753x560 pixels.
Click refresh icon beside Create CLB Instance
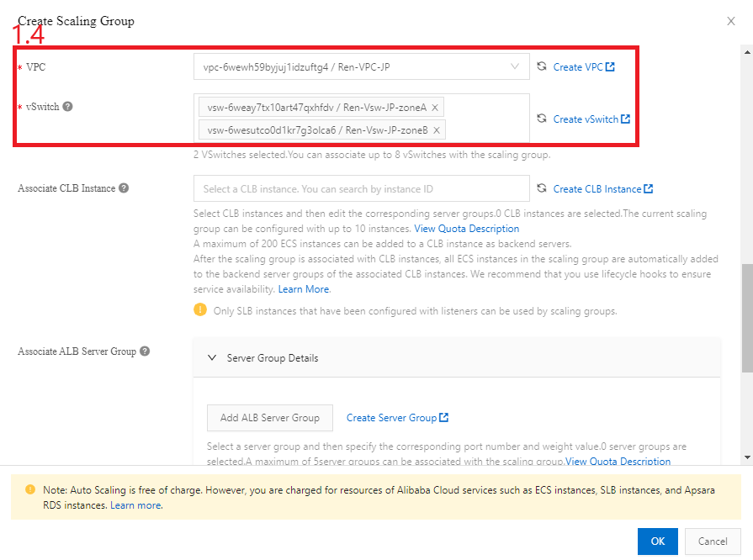pyautogui.click(x=542, y=188)
